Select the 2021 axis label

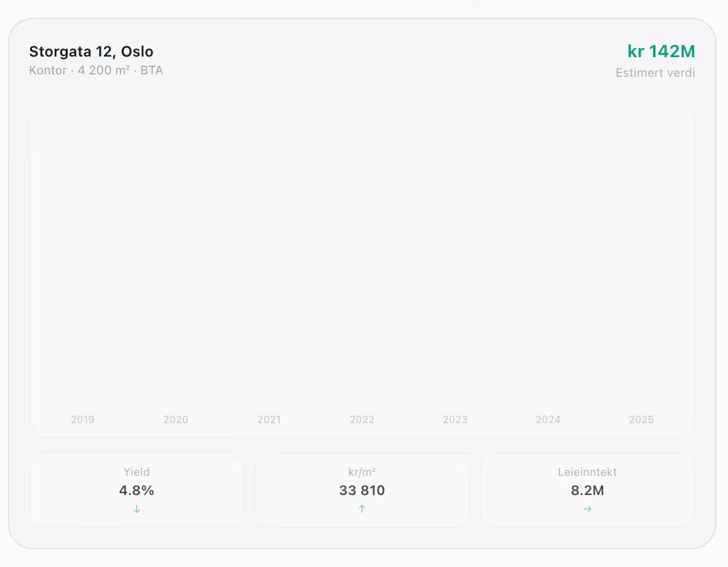pyautogui.click(x=269, y=420)
